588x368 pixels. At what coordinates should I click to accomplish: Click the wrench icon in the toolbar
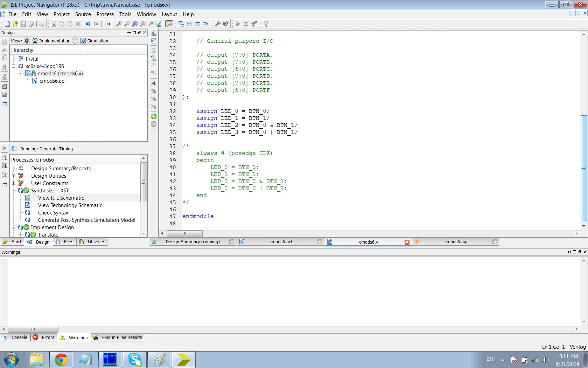(218, 24)
